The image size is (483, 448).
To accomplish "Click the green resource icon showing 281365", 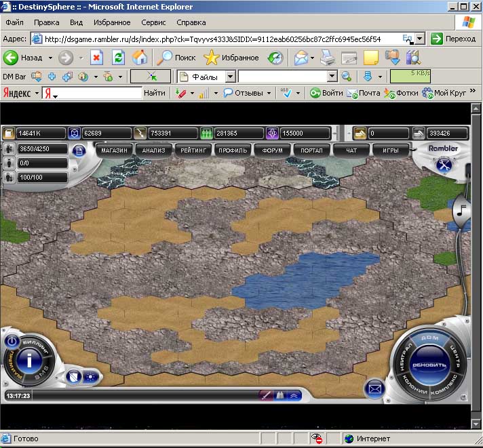I will click(206, 134).
